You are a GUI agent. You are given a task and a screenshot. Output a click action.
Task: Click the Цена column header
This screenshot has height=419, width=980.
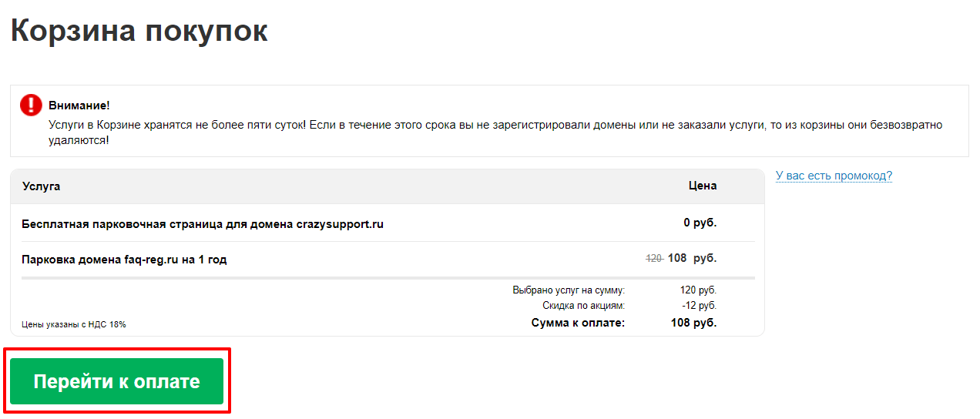[x=702, y=186]
